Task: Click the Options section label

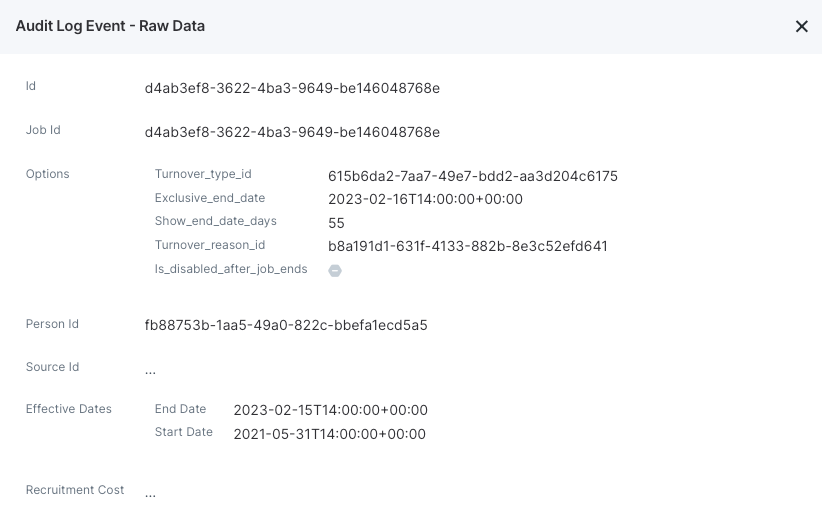Action: pyautogui.click(x=47, y=174)
